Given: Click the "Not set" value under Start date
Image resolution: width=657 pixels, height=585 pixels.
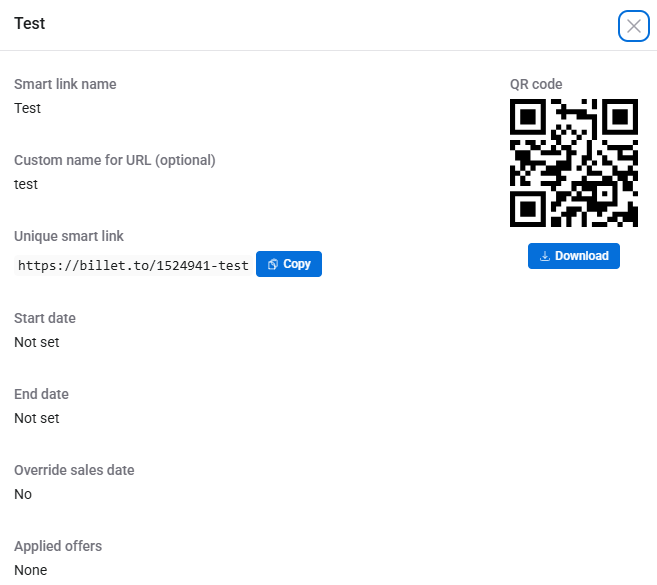Looking at the screenshot, I should [37, 342].
